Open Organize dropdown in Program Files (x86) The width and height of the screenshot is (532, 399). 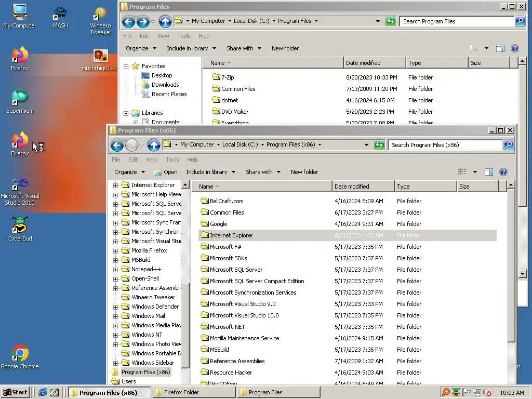(x=129, y=172)
